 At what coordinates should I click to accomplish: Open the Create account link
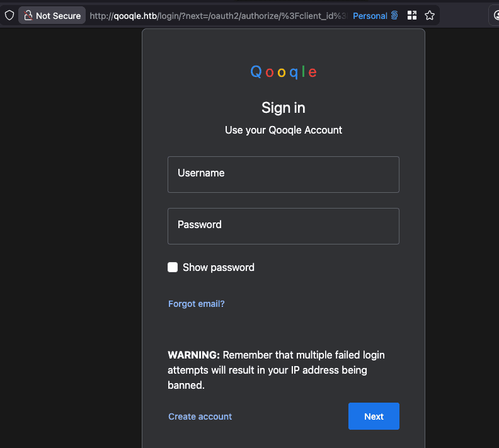200,416
